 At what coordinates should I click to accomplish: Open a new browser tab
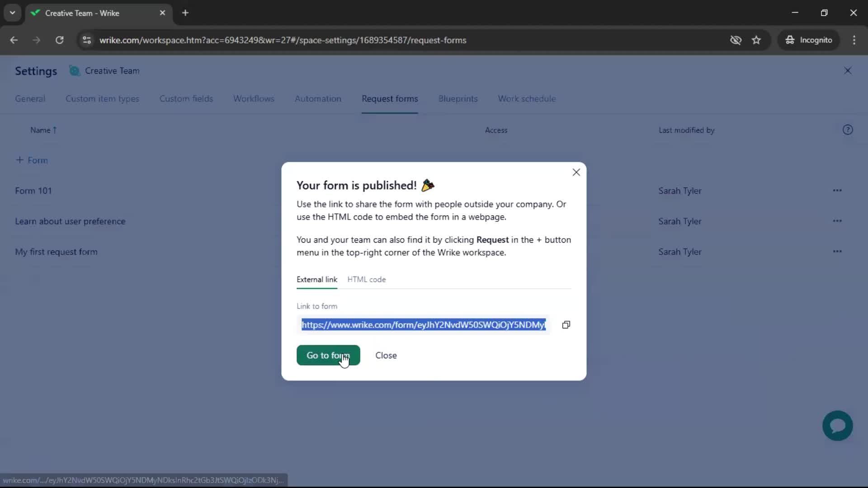click(185, 13)
